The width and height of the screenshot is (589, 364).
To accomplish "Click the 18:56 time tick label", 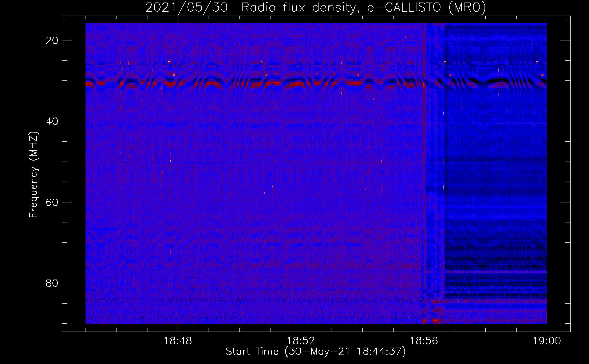I will [x=424, y=341].
